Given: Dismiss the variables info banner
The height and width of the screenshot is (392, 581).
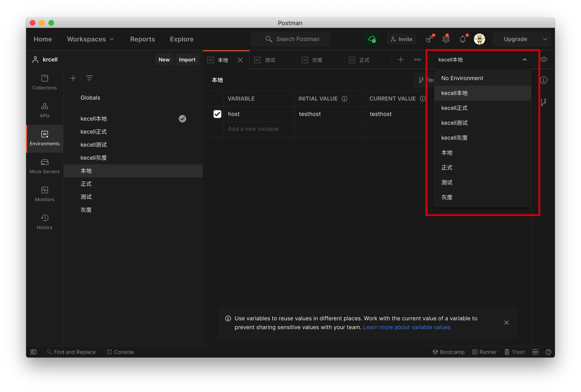Looking at the screenshot, I should tap(506, 322).
